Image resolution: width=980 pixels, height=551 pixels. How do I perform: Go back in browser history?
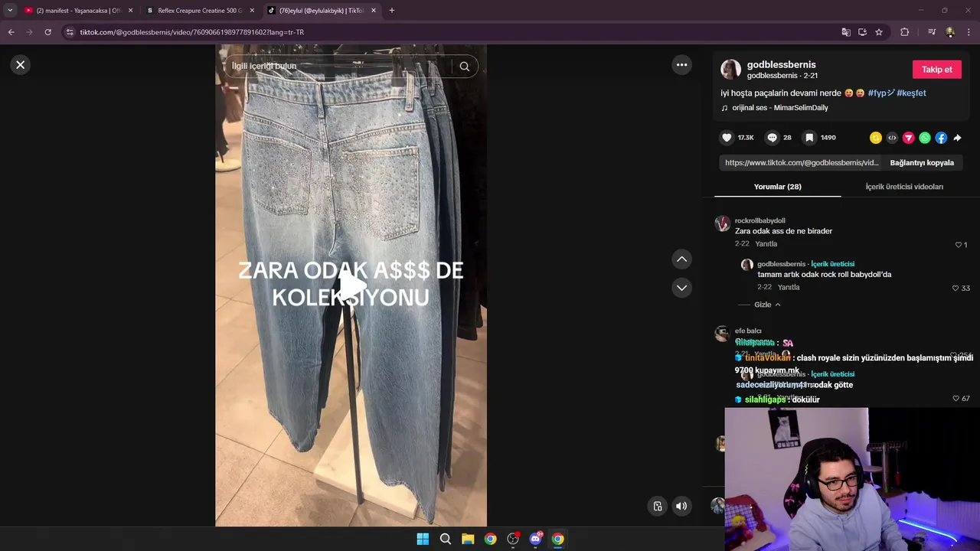(11, 32)
